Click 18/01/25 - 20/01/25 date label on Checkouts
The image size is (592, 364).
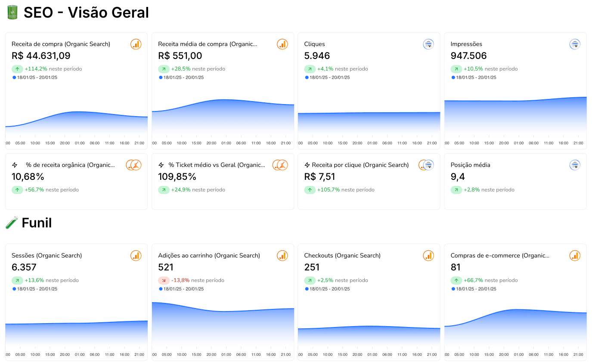pos(330,289)
